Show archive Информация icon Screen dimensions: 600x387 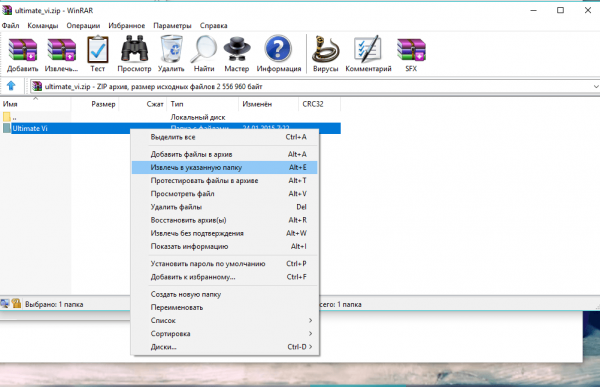coord(279,54)
